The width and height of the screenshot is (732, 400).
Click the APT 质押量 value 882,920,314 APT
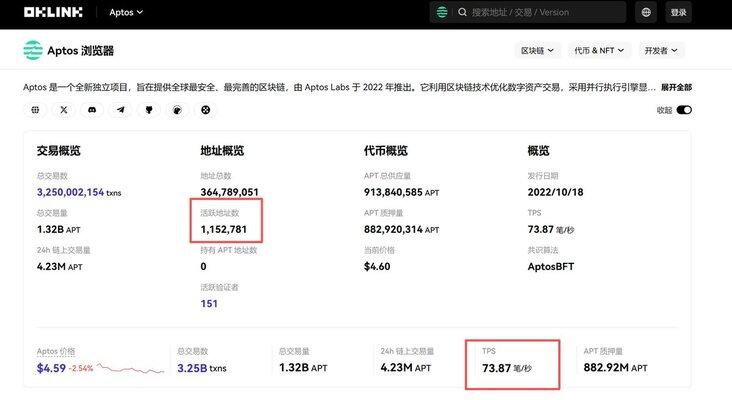point(401,229)
